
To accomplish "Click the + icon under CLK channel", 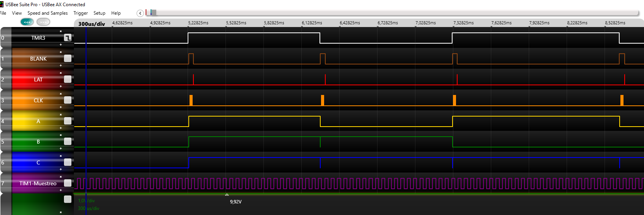I will [x=61, y=107].
